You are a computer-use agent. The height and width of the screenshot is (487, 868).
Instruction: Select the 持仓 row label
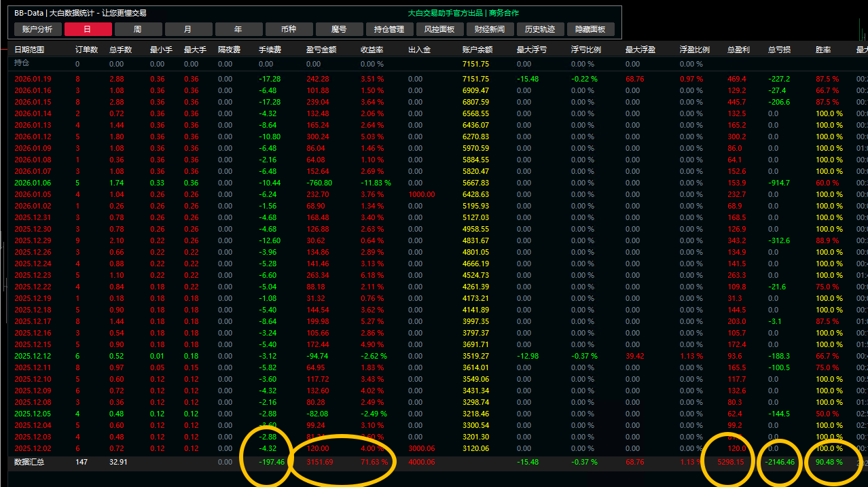pos(22,63)
